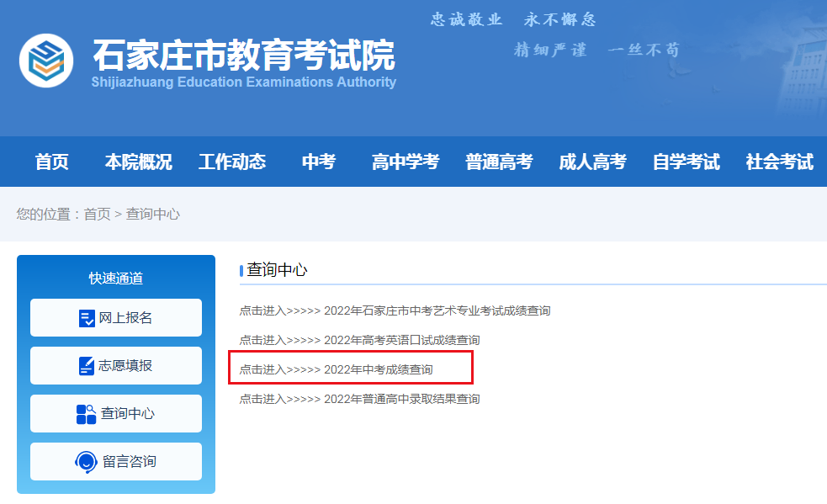Open the 中考 navigation menu item

[x=319, y=162]
